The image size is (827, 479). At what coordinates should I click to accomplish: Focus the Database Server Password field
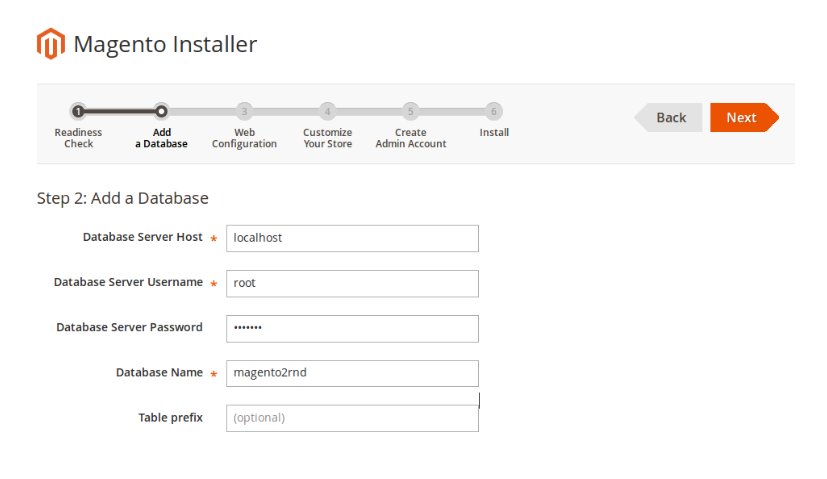(x=352, y=329)
